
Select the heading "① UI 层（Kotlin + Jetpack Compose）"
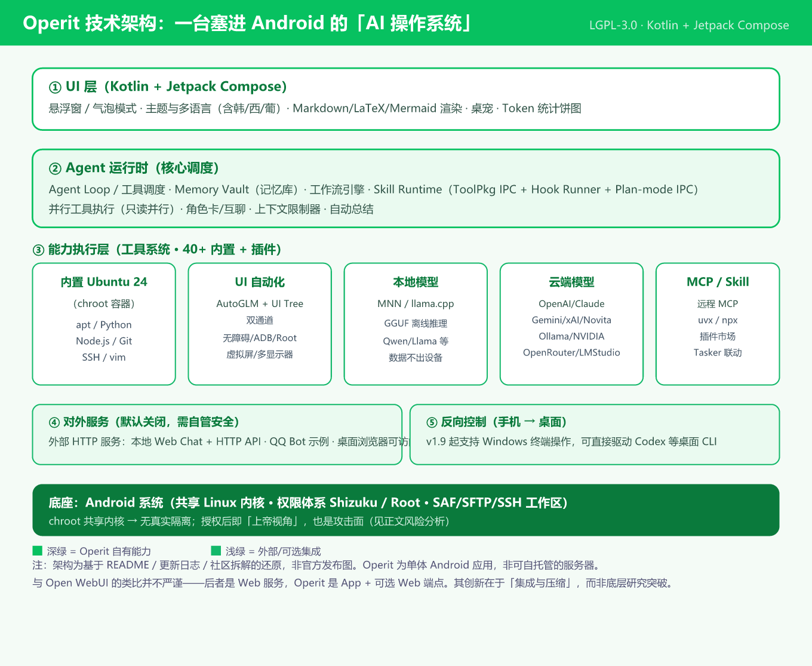(x=168, y=87)
